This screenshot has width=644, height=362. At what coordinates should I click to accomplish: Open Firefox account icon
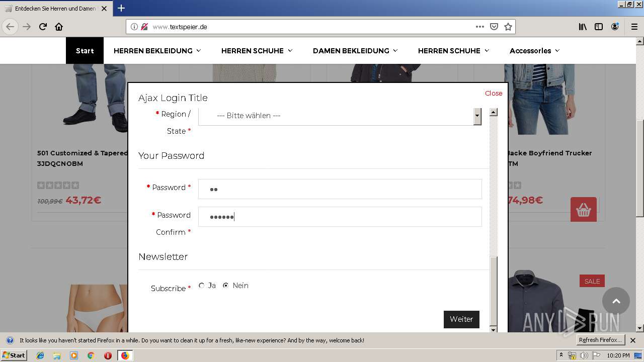click(x=615, y=27)
